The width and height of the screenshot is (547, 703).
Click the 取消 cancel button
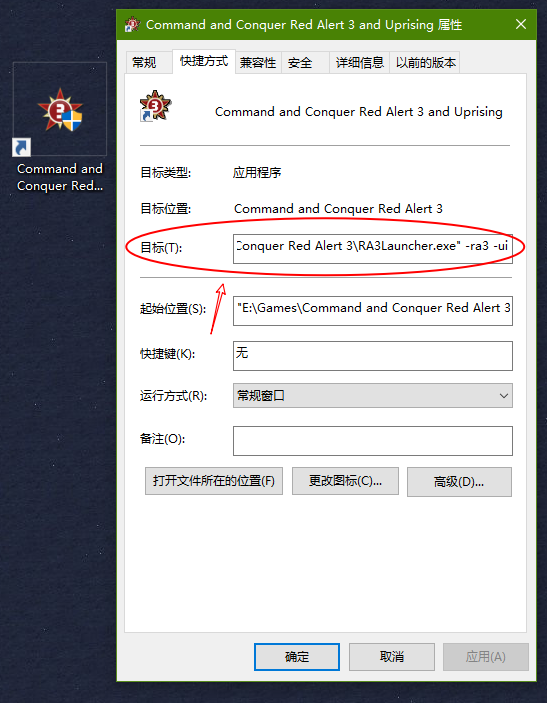(392, 657)
